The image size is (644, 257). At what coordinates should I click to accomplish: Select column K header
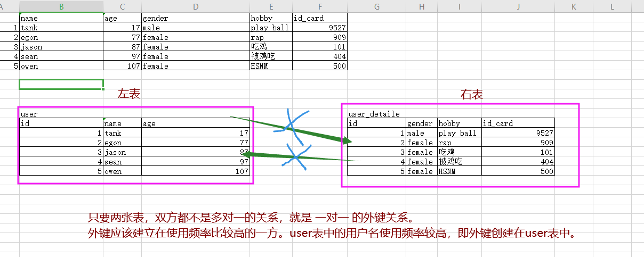tap(574, 6)
